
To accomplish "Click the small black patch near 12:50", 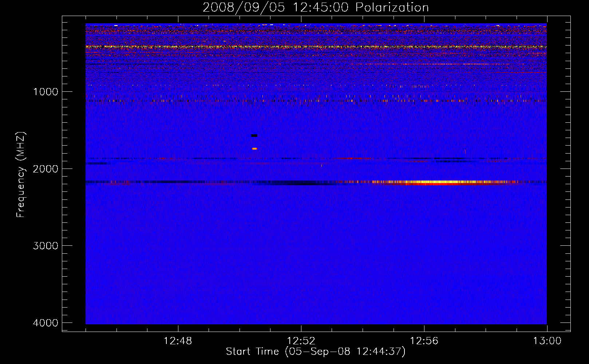I will point(254,136).
